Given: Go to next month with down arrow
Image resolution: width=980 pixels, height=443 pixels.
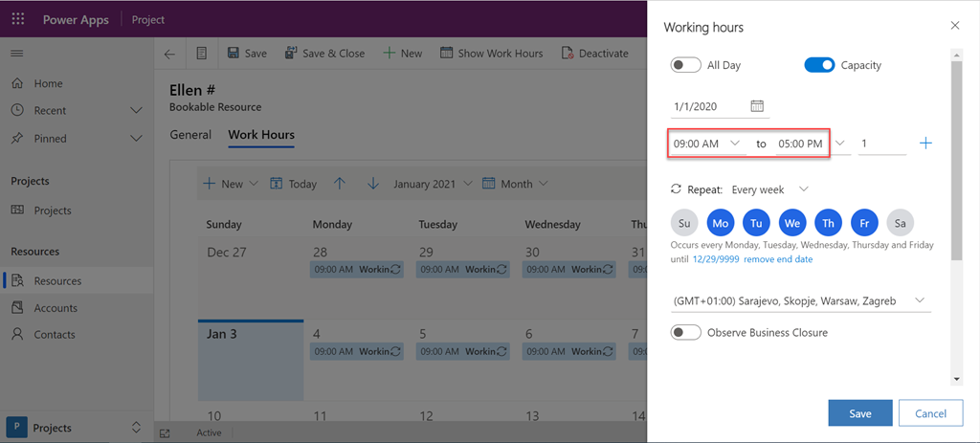Looking at the screenshot, I should point(373,184).
